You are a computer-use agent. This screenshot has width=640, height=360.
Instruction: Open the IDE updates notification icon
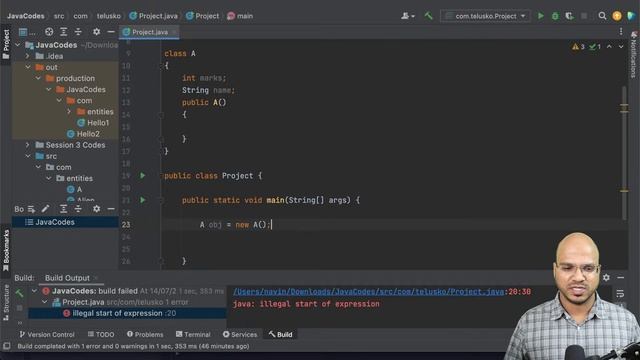click(617, 16)
